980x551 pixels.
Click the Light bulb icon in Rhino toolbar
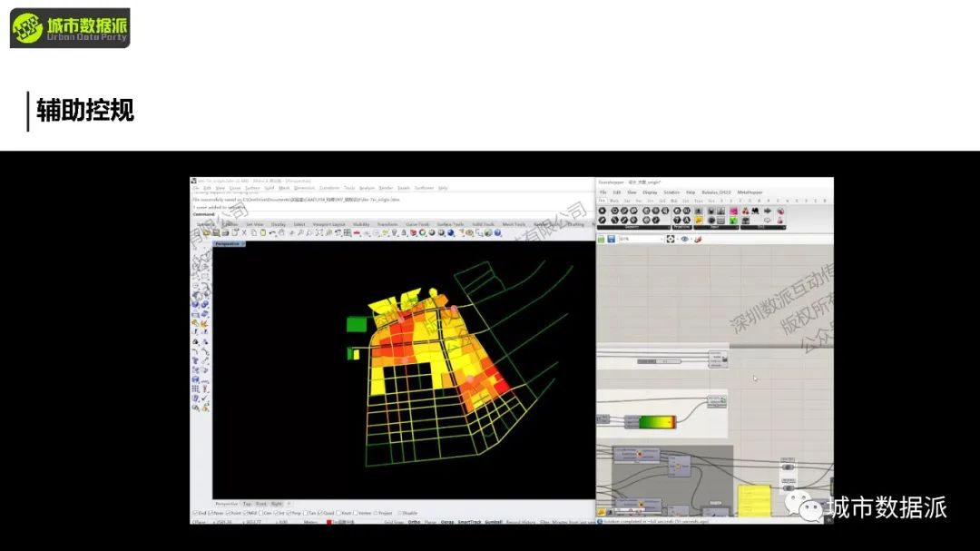coord(395,232)
